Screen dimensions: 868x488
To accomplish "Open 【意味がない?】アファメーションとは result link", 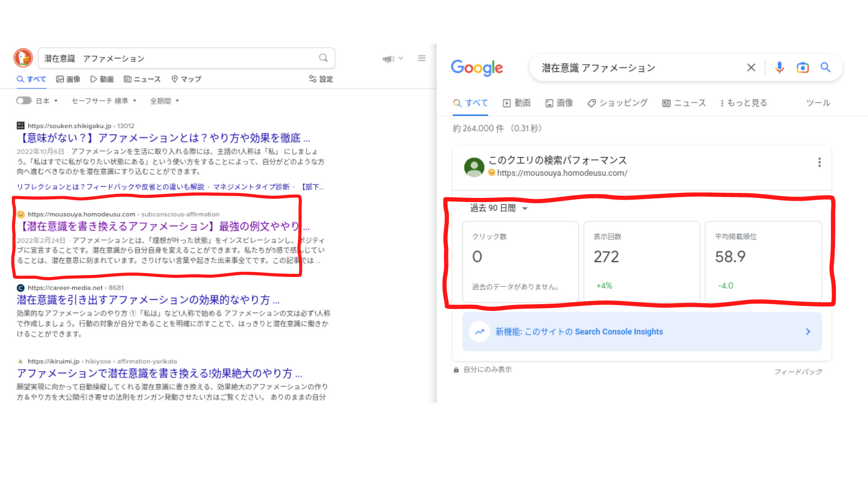I will click(x=163, y=138).
